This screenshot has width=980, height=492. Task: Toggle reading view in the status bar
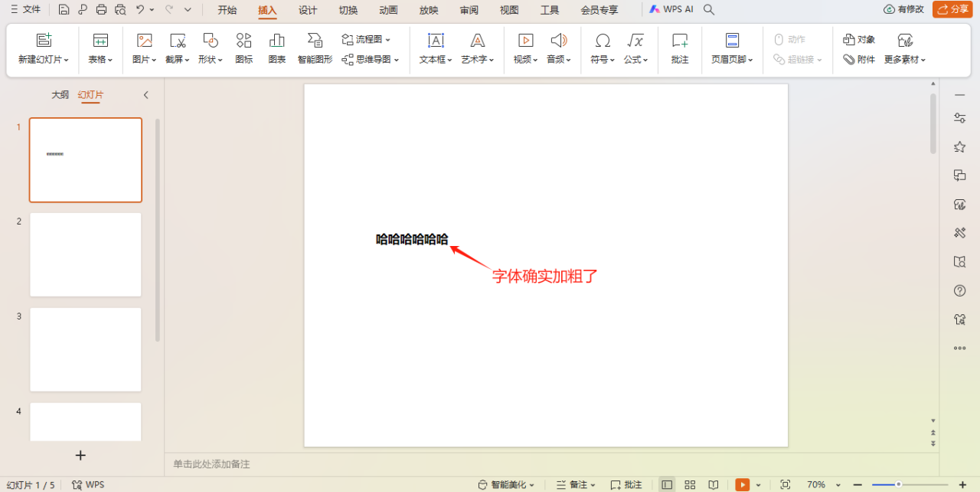coord(713,484)
